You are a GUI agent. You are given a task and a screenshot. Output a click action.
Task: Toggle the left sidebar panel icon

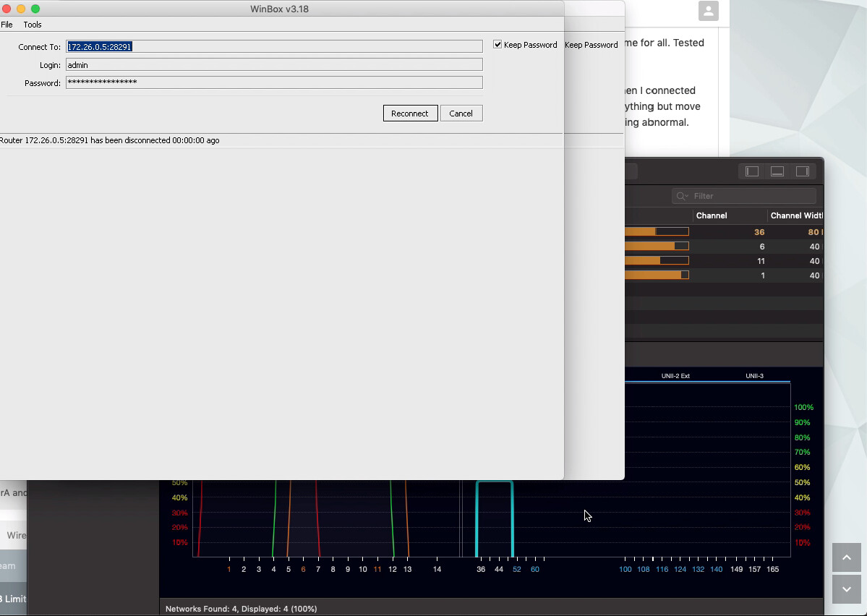752,171
